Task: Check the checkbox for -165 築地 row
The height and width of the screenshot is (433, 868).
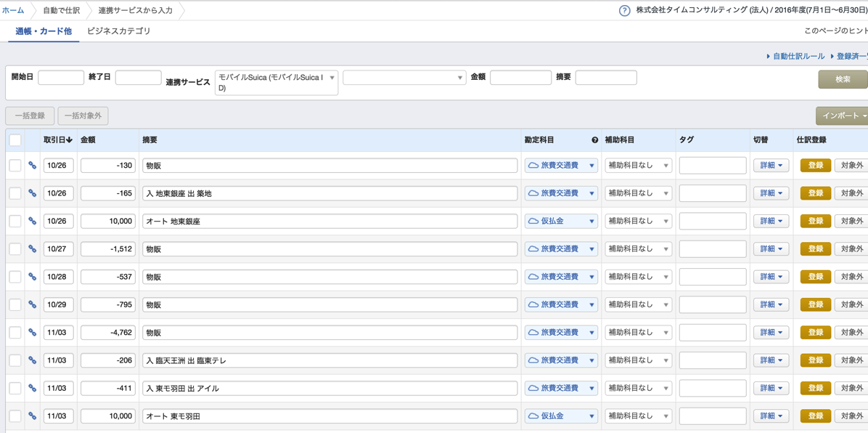Action: point(15,193)
